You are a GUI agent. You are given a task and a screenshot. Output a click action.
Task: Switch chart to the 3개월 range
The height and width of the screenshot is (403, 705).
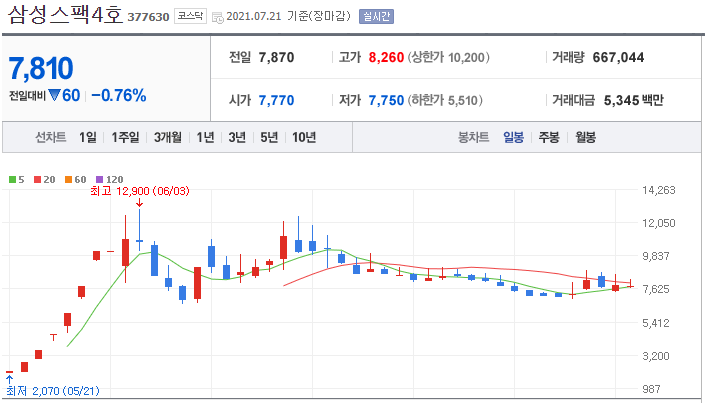click(x=167, y=137)
